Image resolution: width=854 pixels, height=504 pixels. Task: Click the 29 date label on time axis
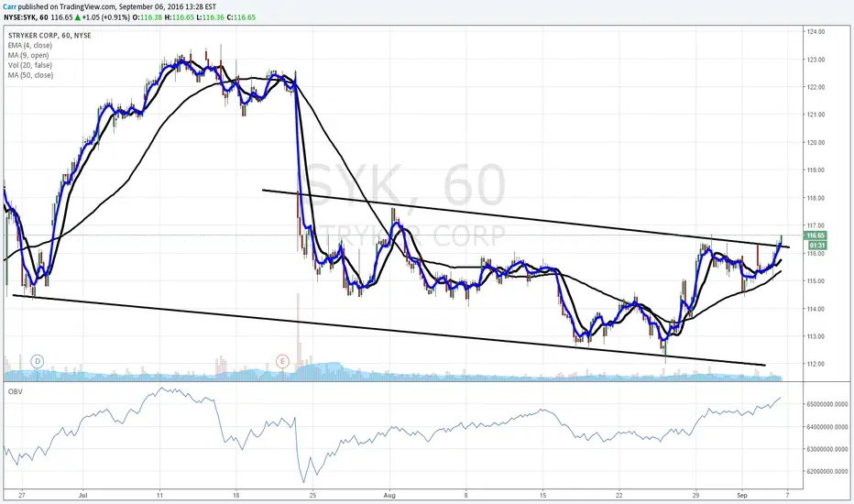tap(695, 495)
